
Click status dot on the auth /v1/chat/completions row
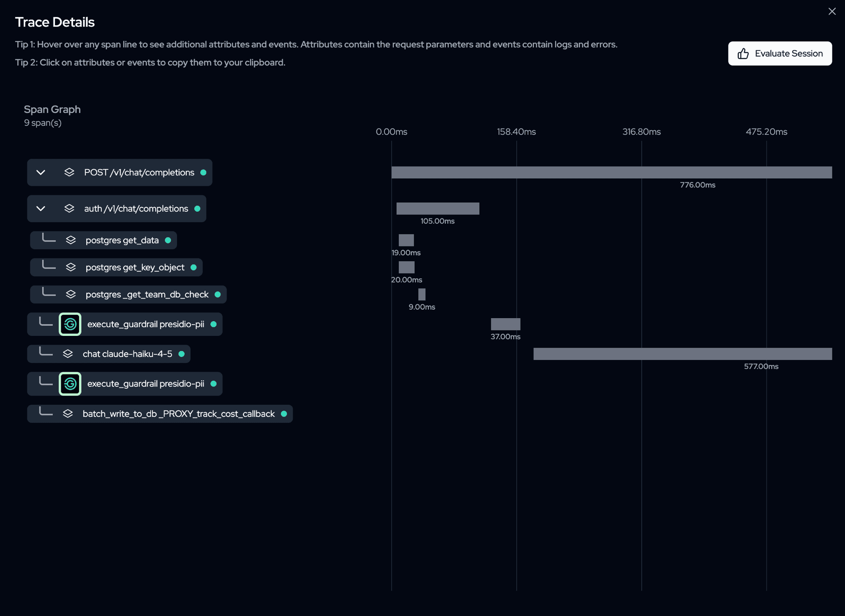pos(197,209)
